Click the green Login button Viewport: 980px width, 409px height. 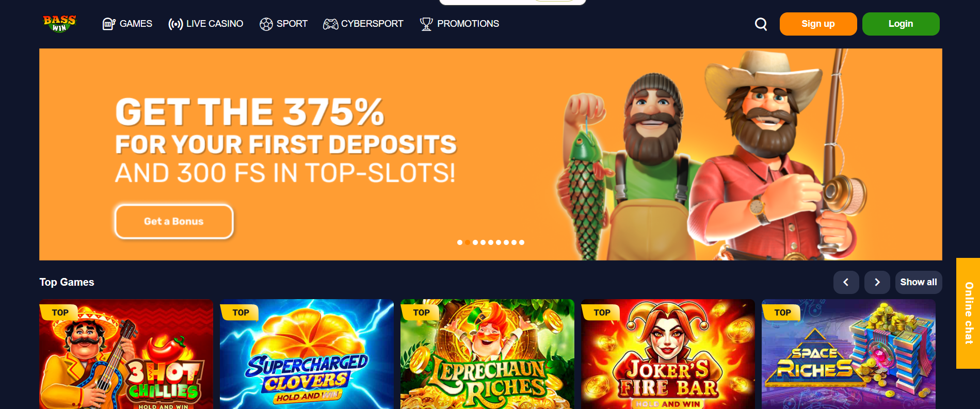pyautogui.click(x=901, y=24)
